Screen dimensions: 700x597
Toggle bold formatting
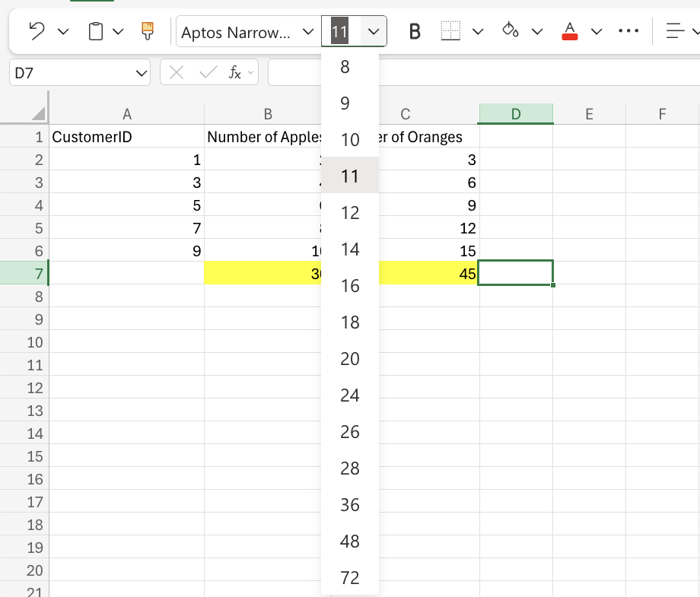click(x=413, y=30)
